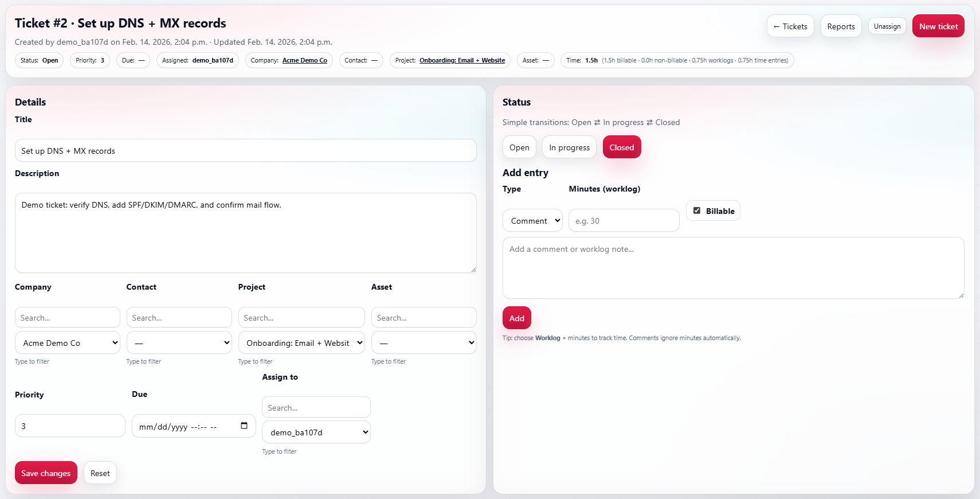
Task: Open the Assign to dropdown showing demo_ba107d
Action: pyautogui.click(x=316, y=432)
